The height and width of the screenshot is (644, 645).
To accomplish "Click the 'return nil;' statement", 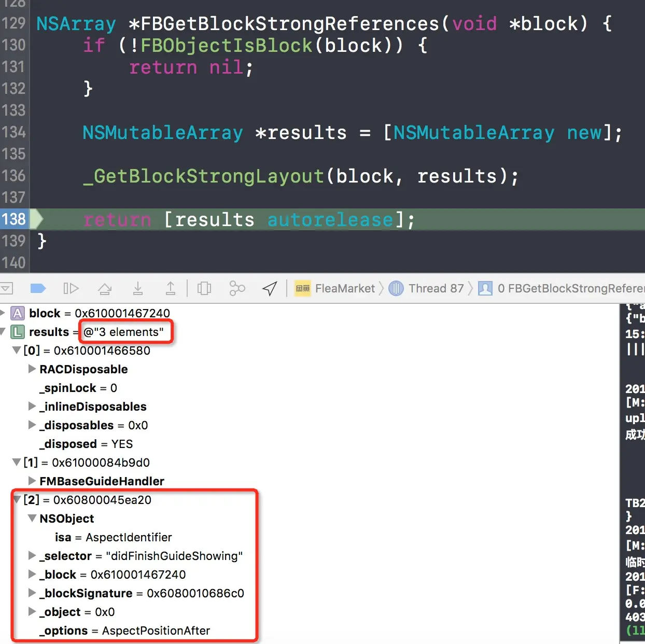I will (191, 67).
